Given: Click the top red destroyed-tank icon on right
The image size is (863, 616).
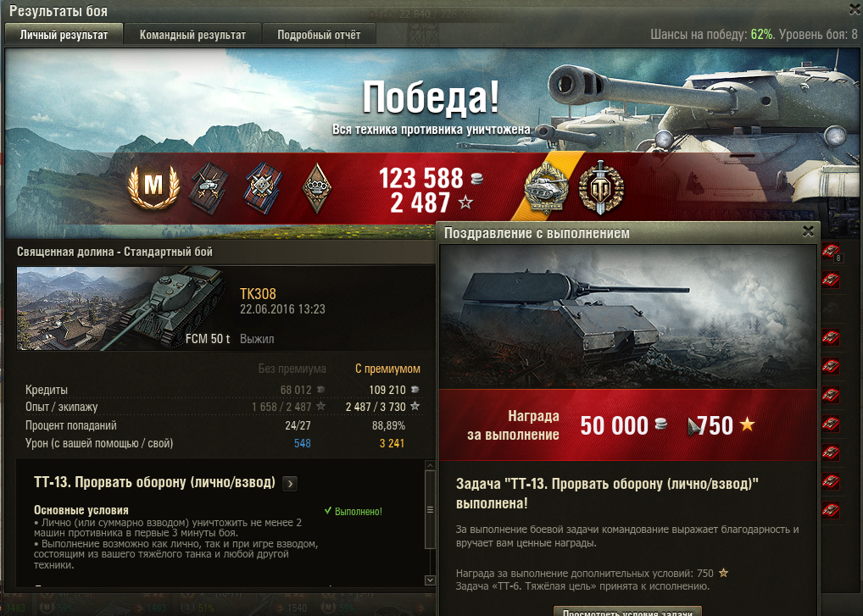Looking at the screenshot, I should (831, 251).
